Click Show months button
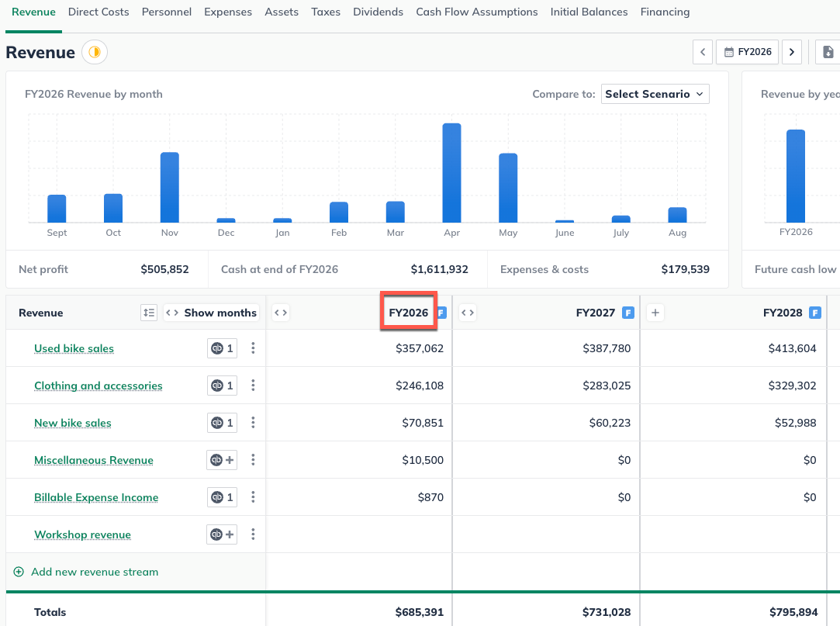The height and width of the screenshot is (626, 840). pyautogui.click(x=211, y=313)
